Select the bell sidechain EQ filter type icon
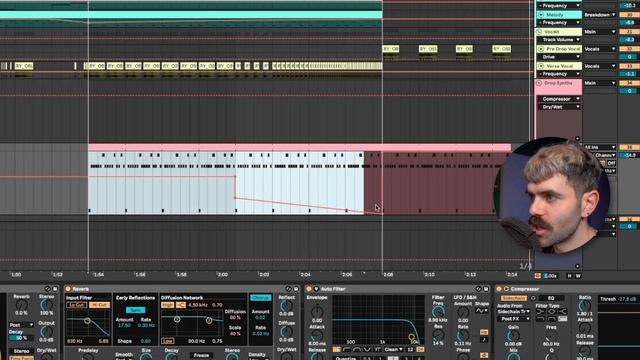Image resolution: width=640 pixels, height=360 pixels. click(551, 311)
